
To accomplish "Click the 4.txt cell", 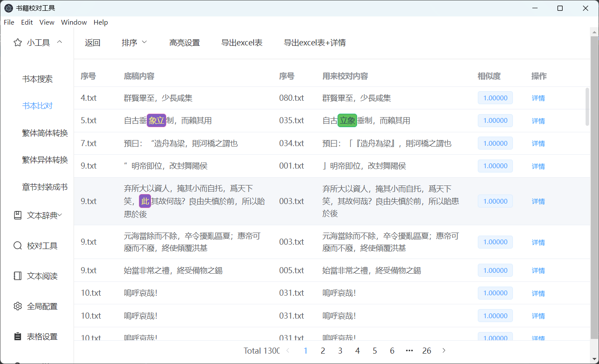I will pyautogui.click(x=89, y=98).
